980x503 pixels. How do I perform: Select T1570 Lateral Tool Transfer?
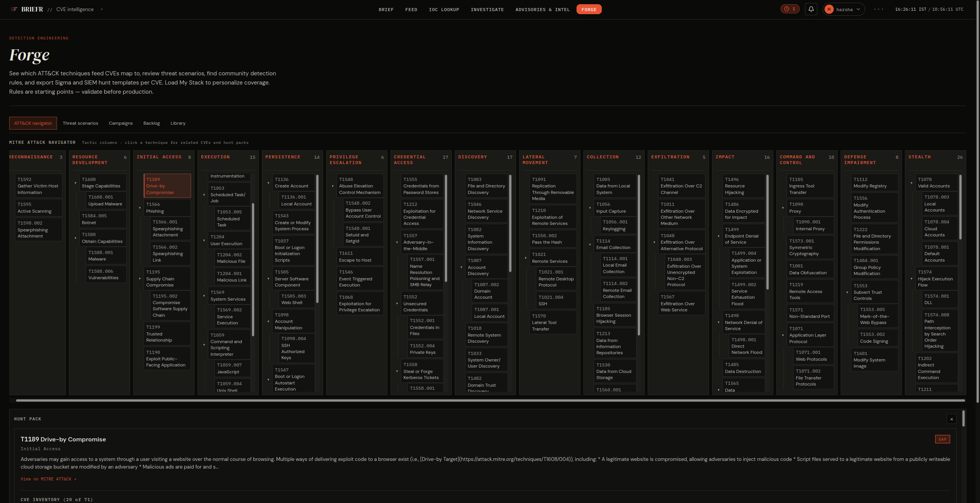tap(553, 322)
